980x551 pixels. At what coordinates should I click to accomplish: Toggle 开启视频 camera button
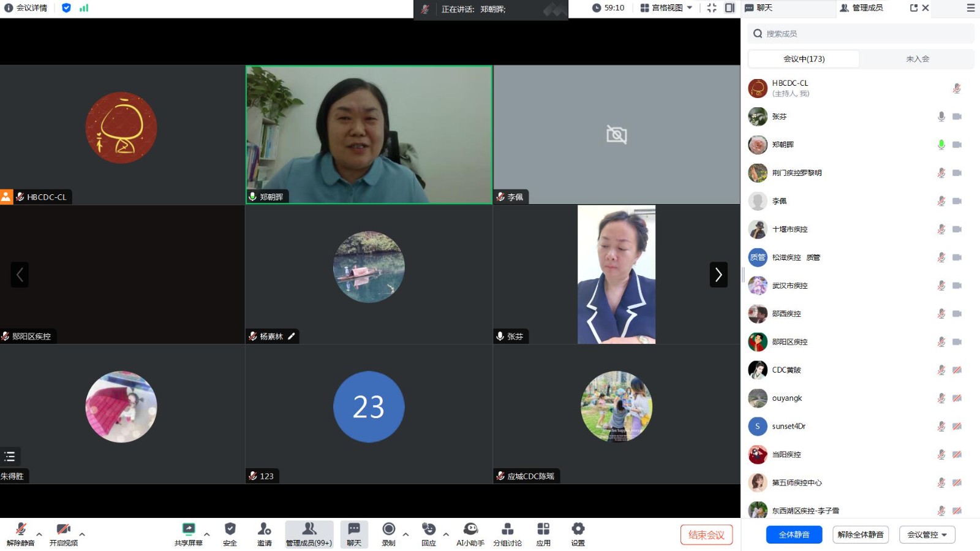pyautogui.click(x=63, y=533)
